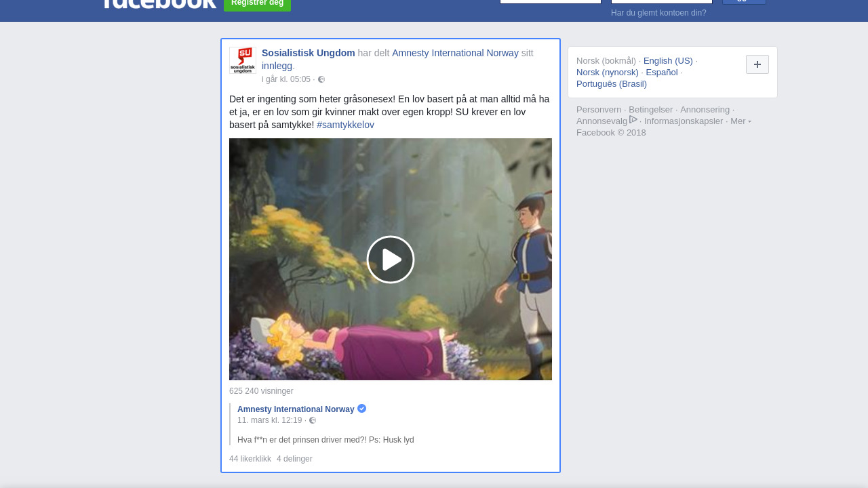Click the AdChoices triangle icon beside Annonsevalg

coord(633,120)
